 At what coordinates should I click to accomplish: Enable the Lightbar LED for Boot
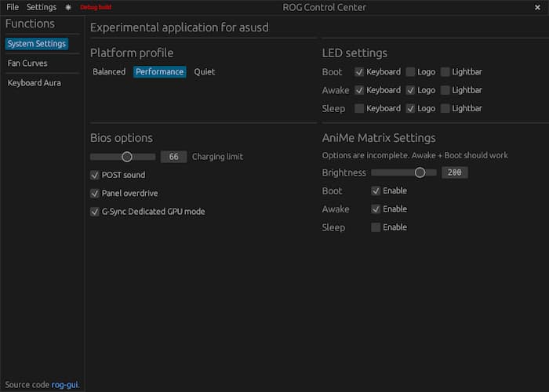pyautogui.click(x=445, y=72)
